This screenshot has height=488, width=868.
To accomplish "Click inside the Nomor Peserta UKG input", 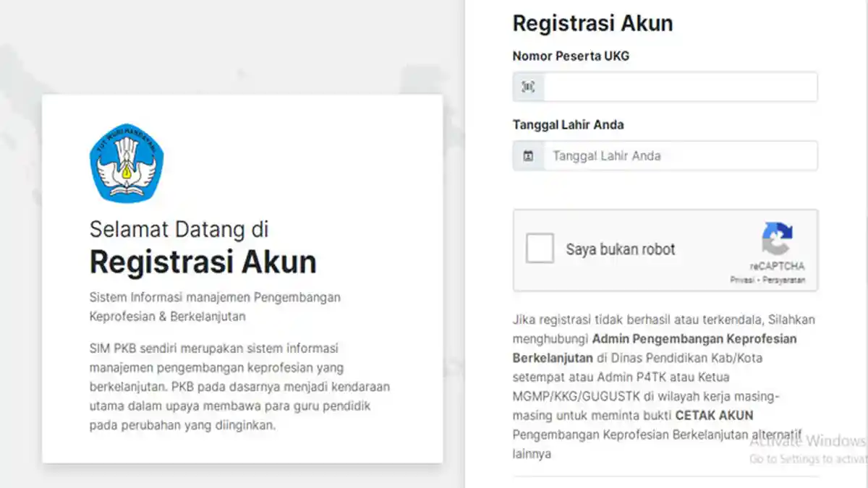I will [x=680, y=86].
